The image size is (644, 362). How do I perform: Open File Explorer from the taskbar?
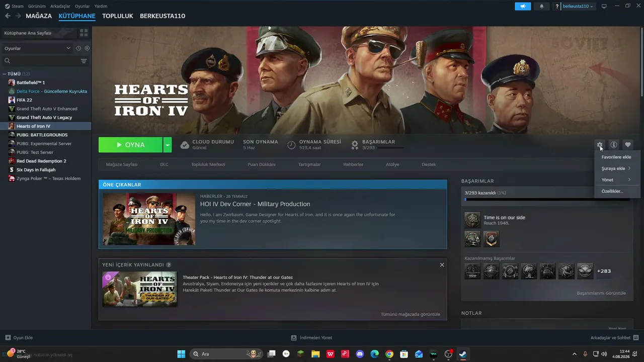click(315, 354)
